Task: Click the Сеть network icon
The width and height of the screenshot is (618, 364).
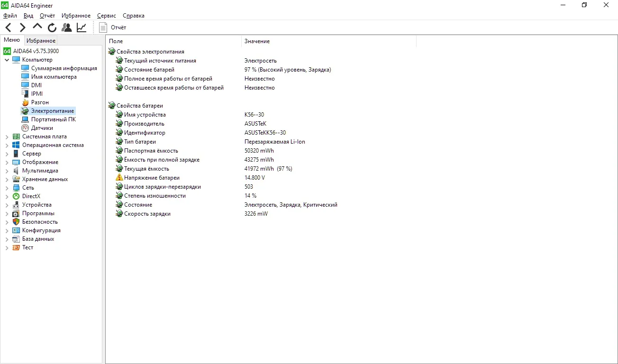Action: [16, 188]
